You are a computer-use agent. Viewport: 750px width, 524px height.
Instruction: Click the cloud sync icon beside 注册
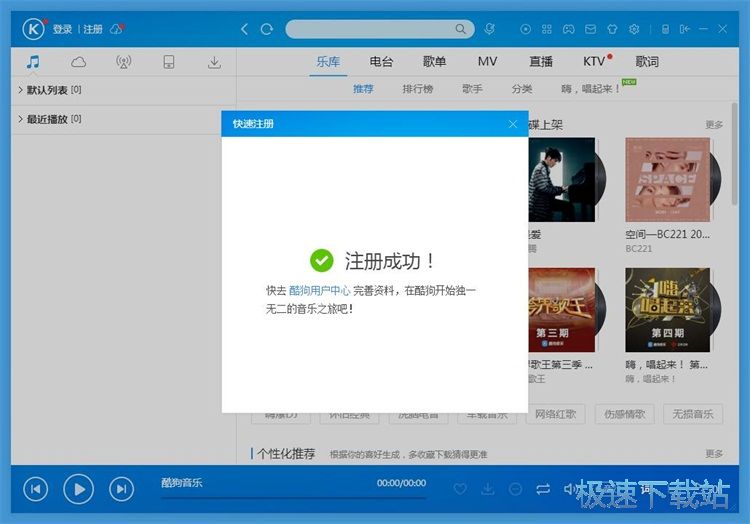(117, 29)
